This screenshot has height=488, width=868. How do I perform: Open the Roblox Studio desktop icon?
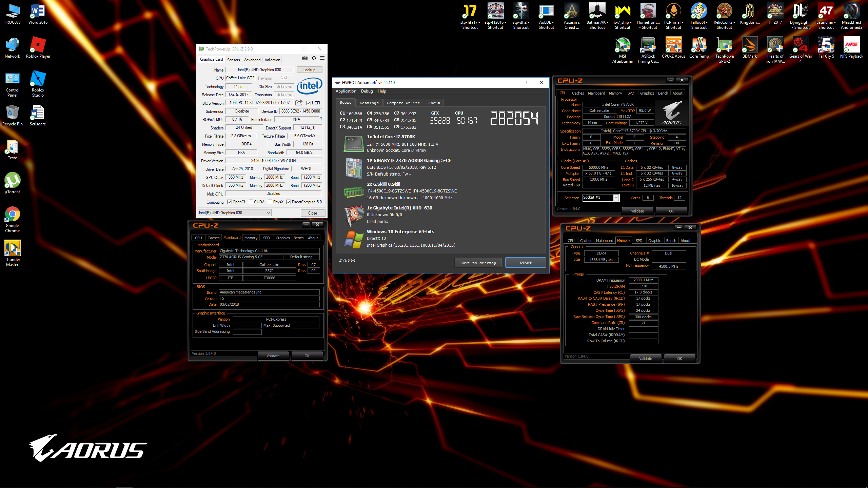(38, 84)
